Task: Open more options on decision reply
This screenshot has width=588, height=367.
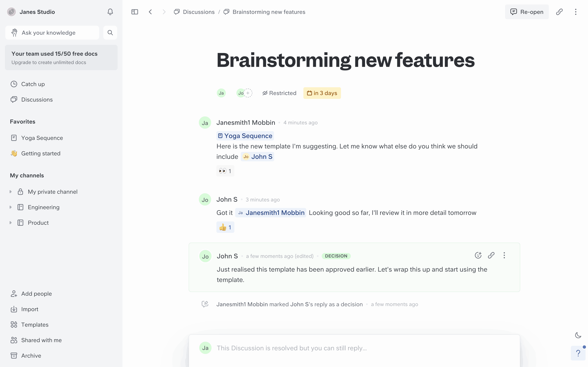Action: [504, 255]
